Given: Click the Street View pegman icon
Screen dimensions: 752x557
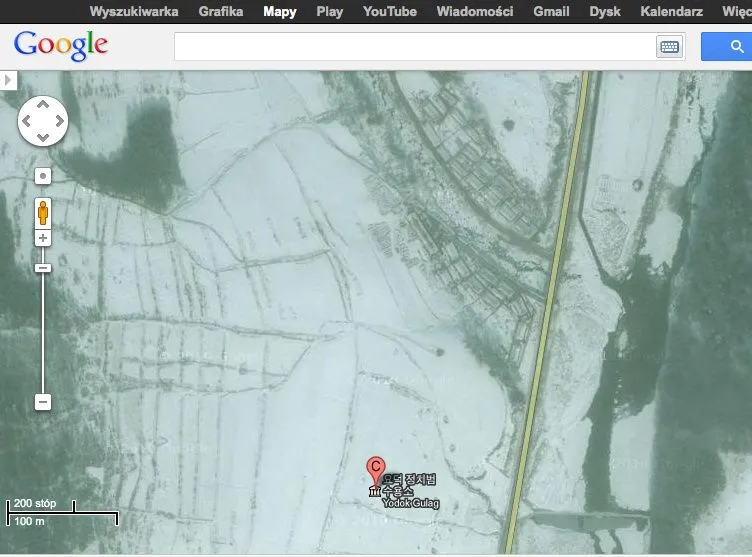Looking at the screenshot, I should pyautogui.click(x=43, y=212).
